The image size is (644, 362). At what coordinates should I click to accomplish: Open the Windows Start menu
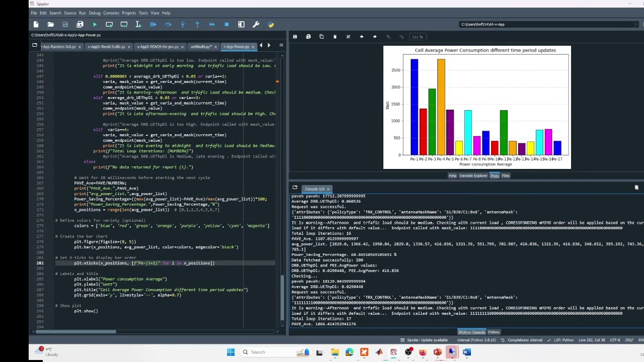[230, 352]
